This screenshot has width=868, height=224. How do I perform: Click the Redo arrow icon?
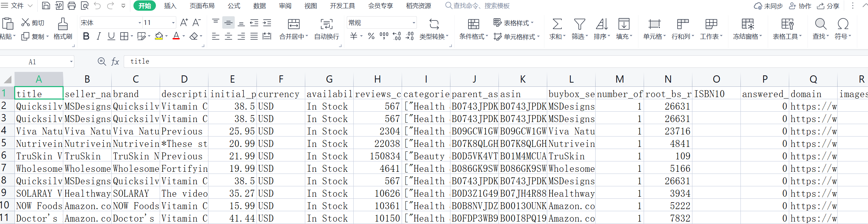point(110,6)
